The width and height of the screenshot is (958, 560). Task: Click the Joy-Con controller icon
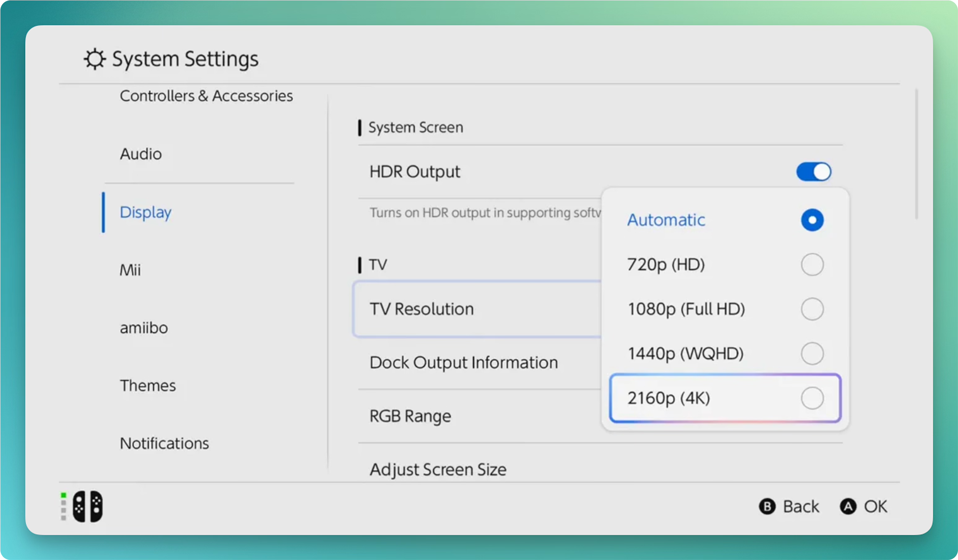(87, 506)
